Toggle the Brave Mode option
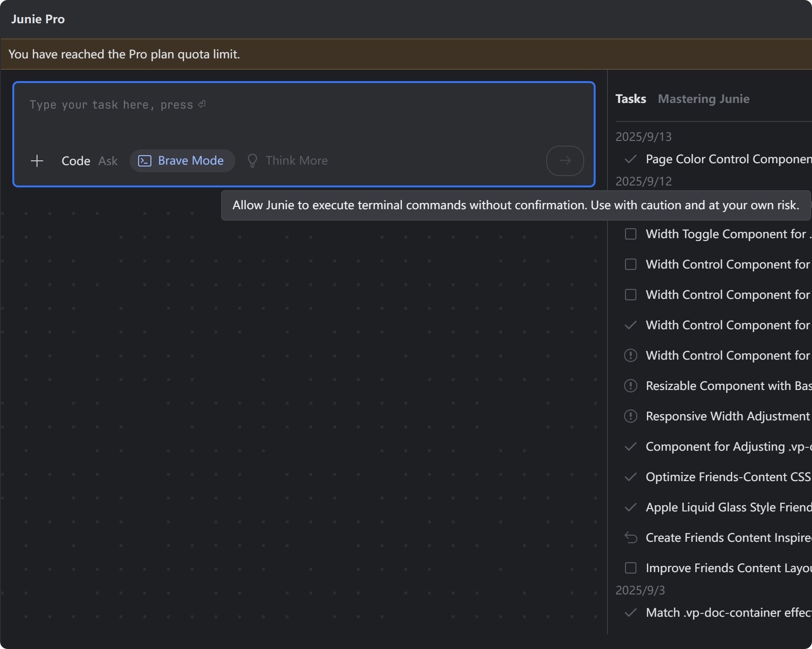812x649 pixels. point(182,161)
